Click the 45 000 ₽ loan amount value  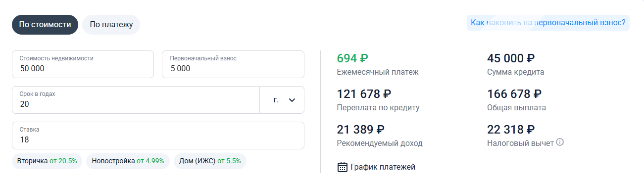pyautogui.click(x=511, y=58)
